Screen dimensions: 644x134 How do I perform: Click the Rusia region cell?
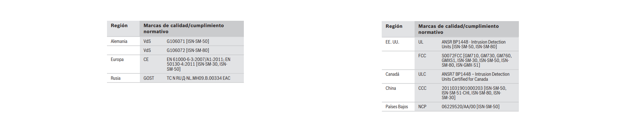coord(116,78)
